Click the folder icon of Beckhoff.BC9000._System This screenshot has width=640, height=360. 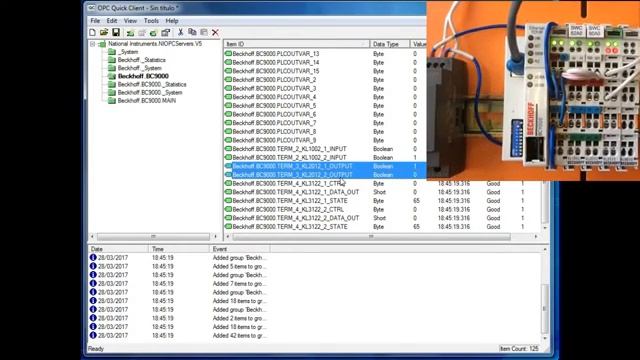click(112, 92)
